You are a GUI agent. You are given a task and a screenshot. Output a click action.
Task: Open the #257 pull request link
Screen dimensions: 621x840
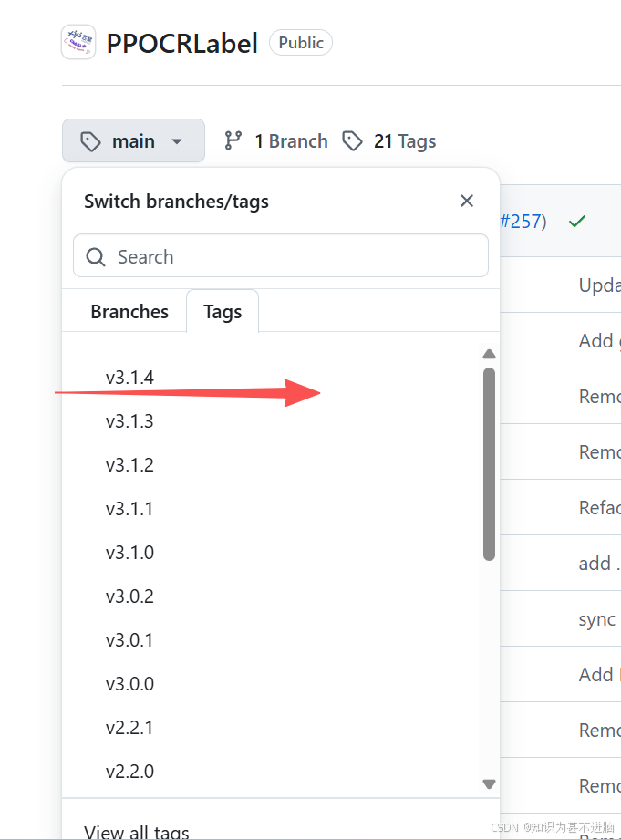click(x=521, y=221)
